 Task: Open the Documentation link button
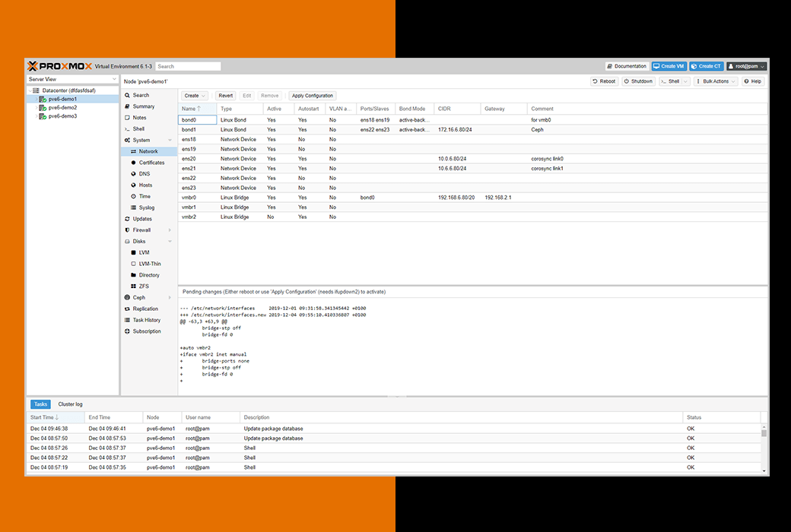click(627, 66)
